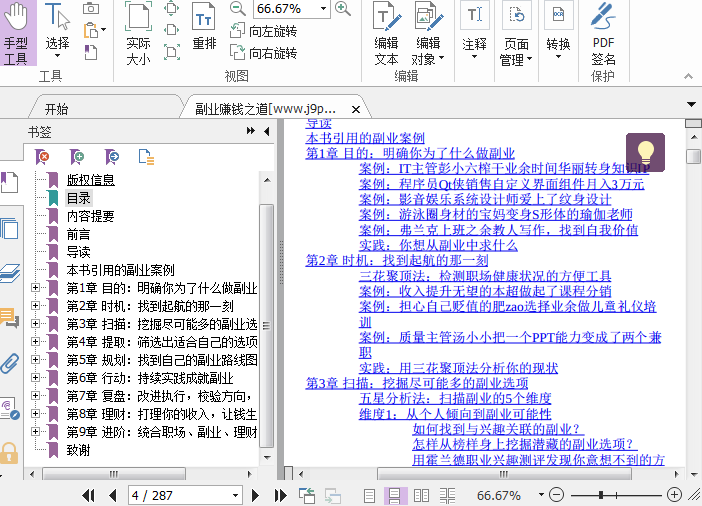Go to next page button
Screen dimensions: 702x506
pyautogui.click(x=255, y=495)
